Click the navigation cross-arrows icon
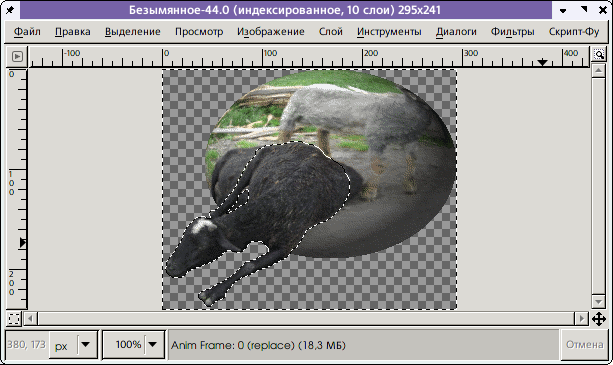 click(599, 319)
